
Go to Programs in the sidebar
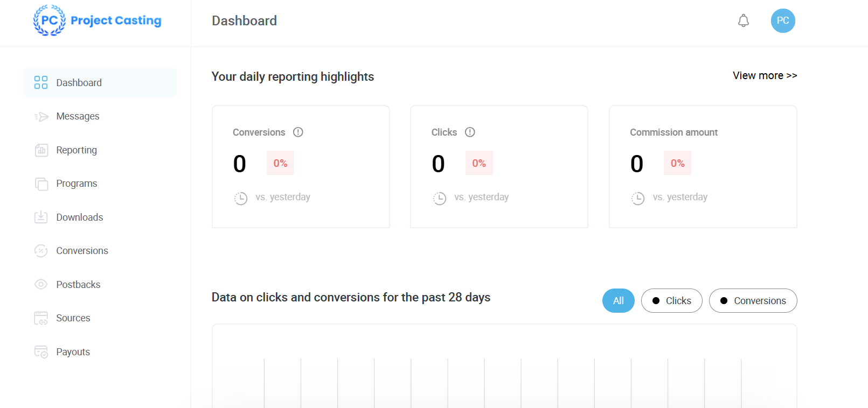tap(77, 184)
